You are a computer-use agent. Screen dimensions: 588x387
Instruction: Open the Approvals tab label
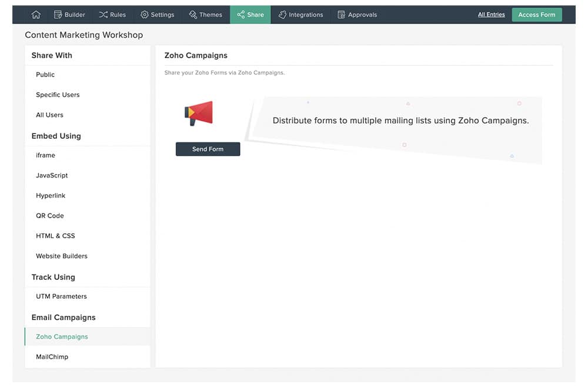(362, 15)
